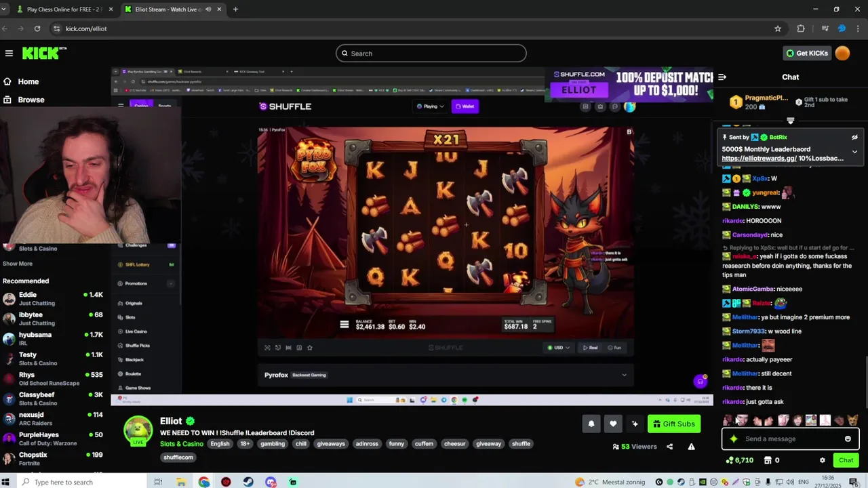Open Chrome from the Windows taskbar
The width and height of the screenshot is (868, 488).
[204, 482]
